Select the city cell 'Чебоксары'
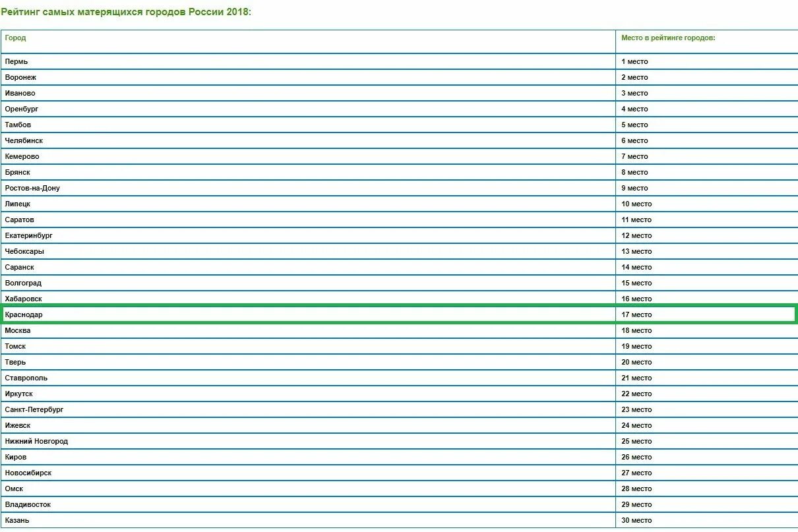 tap(308, 251)
